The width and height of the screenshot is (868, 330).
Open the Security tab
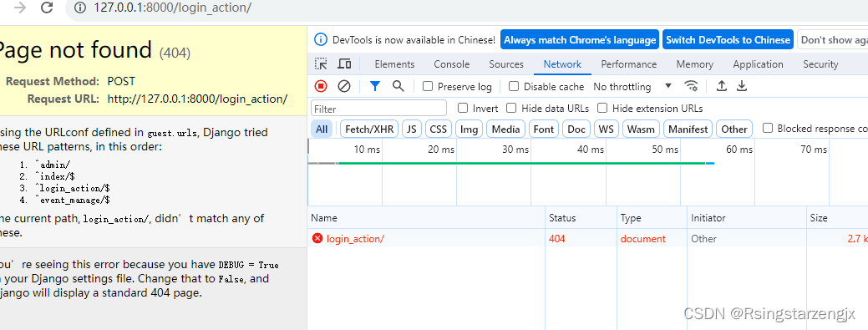click(x=820, y=64)
